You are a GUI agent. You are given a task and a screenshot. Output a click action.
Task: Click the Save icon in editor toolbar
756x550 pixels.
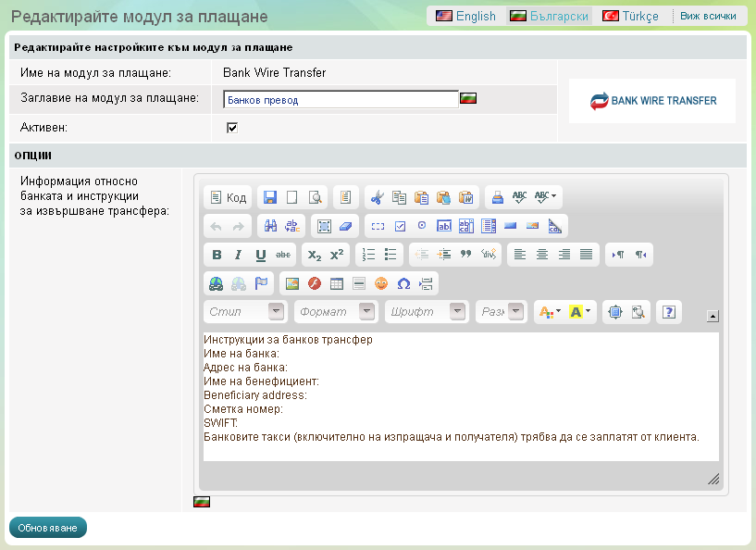270,197
